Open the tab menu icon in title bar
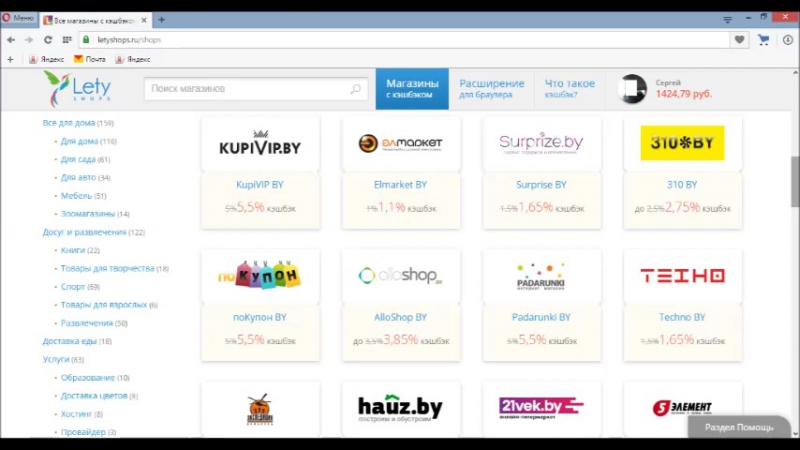800x450 pixels. [728, 19]
